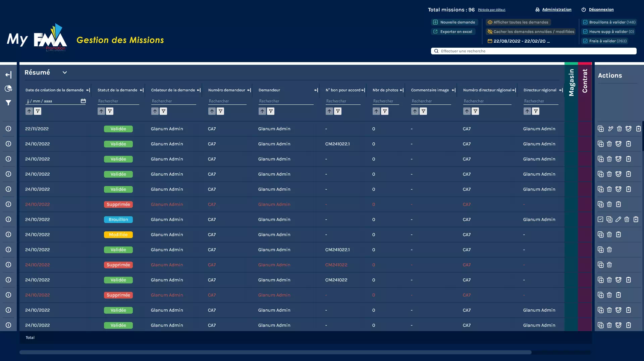Collapse the Demandeur column
Image resolution: width=644 pixels, height=361 pixels.
point(316,90)
